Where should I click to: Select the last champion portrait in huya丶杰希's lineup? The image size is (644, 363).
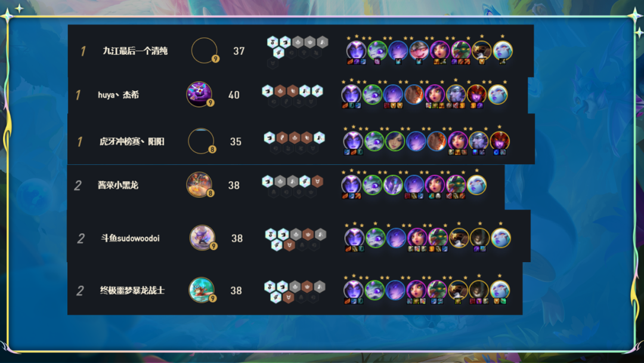[498, 94]
